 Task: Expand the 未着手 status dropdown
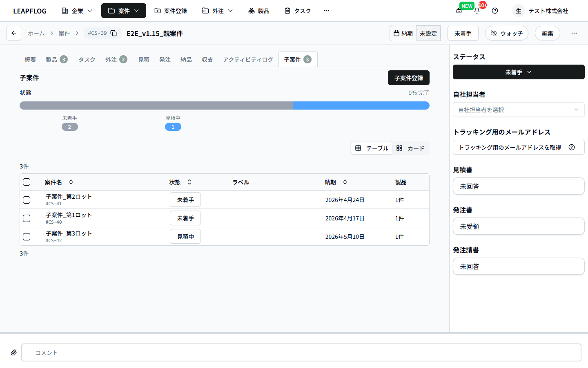[x=518, y=72]
